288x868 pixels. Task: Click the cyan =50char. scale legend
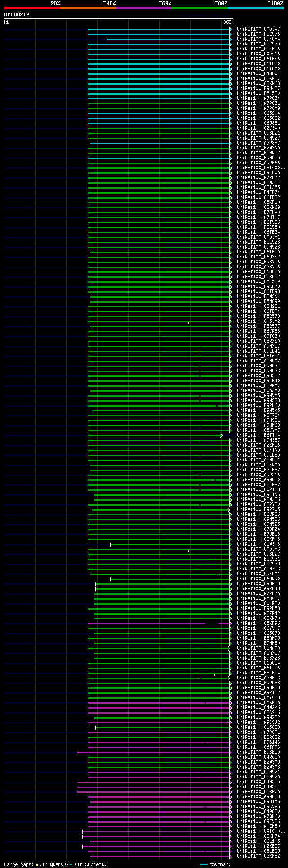point(216,864)
